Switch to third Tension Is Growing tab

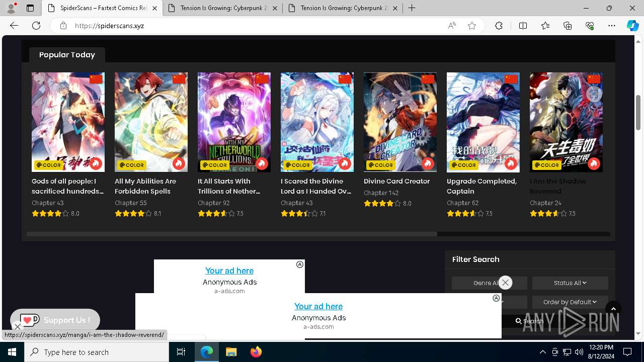[343, 8]
